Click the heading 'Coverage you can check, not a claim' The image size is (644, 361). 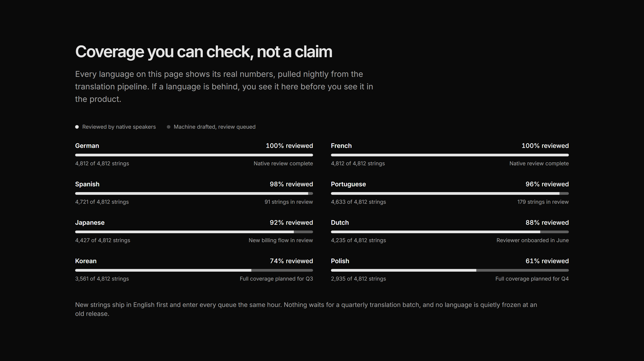204,52
